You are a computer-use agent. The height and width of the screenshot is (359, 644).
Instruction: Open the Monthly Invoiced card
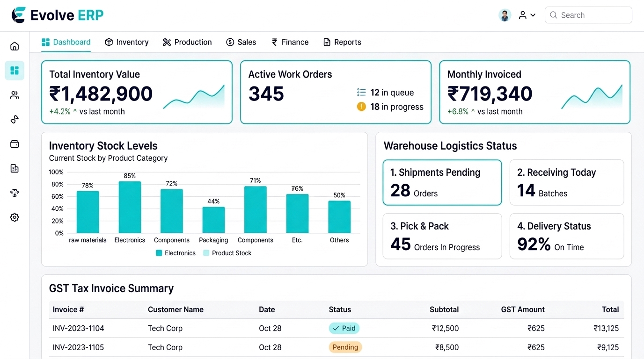(534, 92)
